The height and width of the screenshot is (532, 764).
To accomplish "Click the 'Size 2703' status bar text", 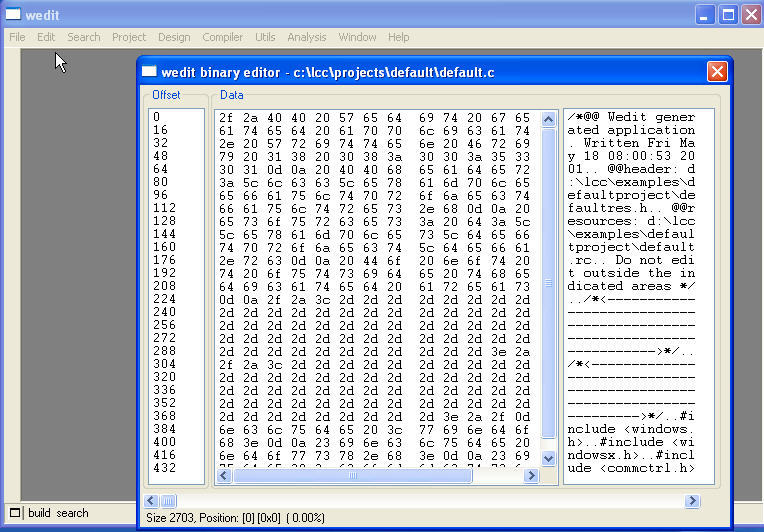I will coord(170,518).
